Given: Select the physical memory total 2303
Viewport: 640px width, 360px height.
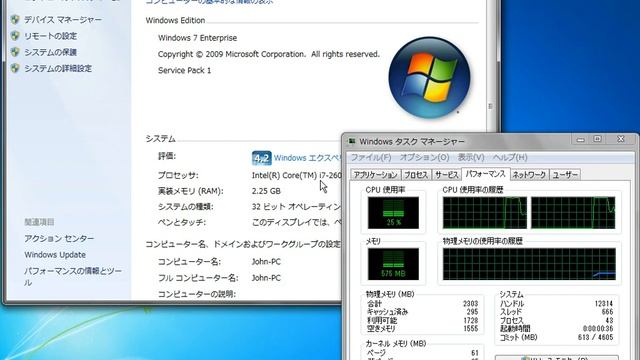Looking at the screenshot, I should pyautogui.click(x=470, y=304).
